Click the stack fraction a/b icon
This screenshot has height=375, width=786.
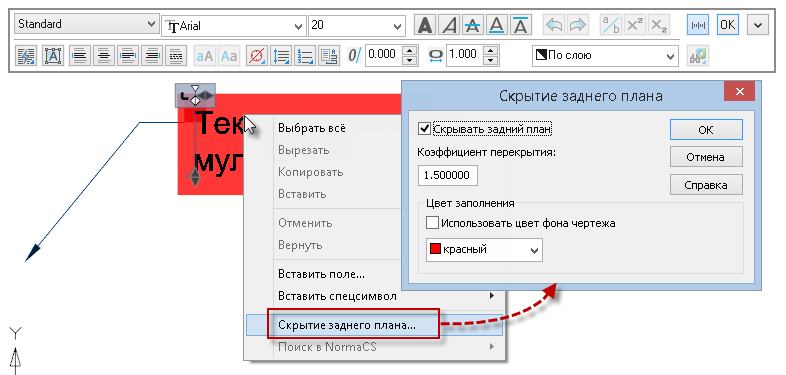[x=611, y=25]
